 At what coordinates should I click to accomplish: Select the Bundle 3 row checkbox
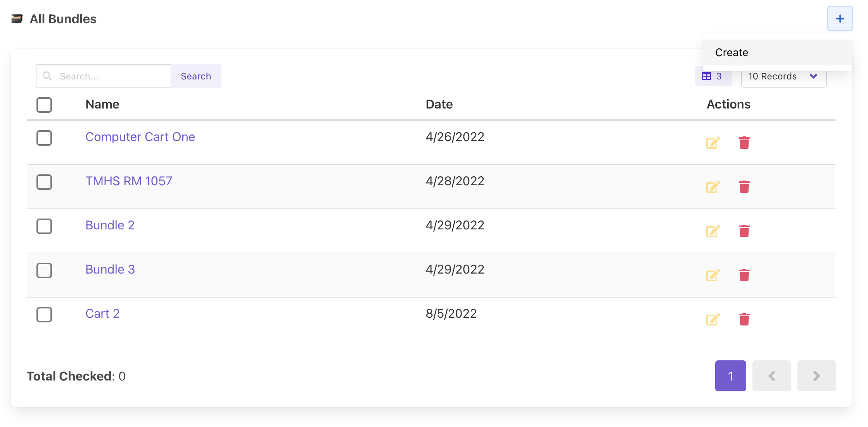tap(44, 270)
